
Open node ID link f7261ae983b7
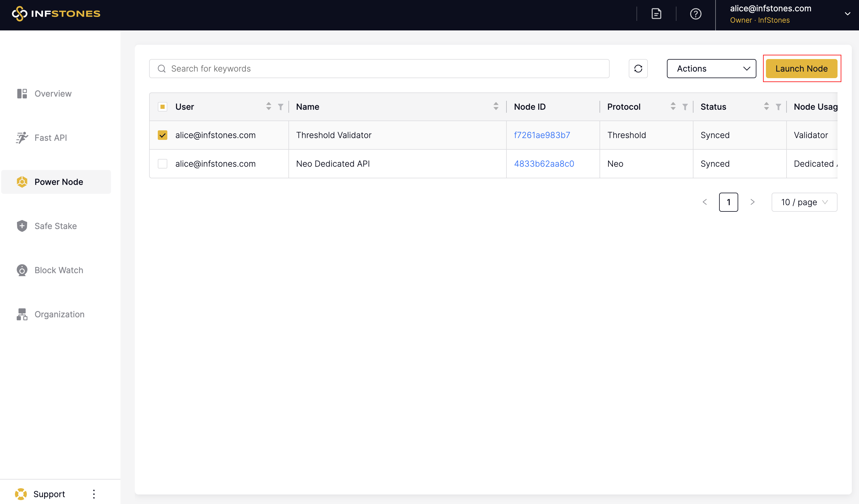pyautogui.click(x=542, y=135)
